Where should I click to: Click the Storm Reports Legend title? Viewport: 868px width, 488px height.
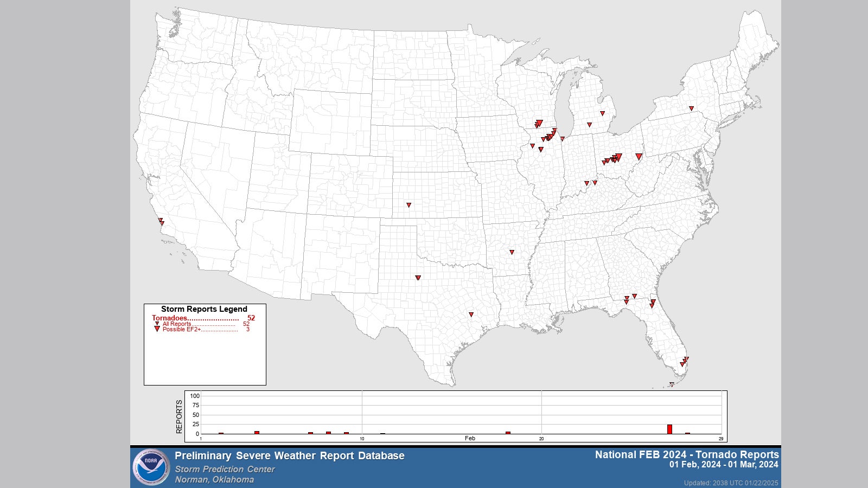pos(205,307)
